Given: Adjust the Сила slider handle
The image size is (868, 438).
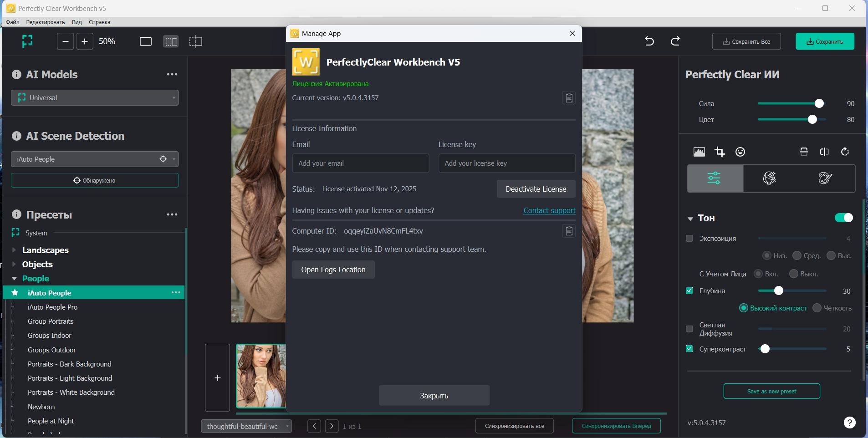Looking at the screenshot, I should coord(819,103).
